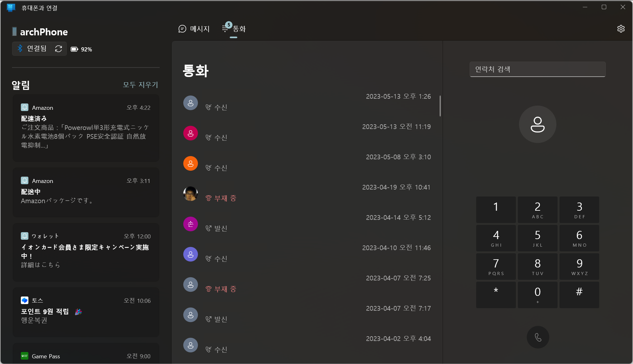
Task: Click the refresh sync icon
Action: (x=58, y=49)
